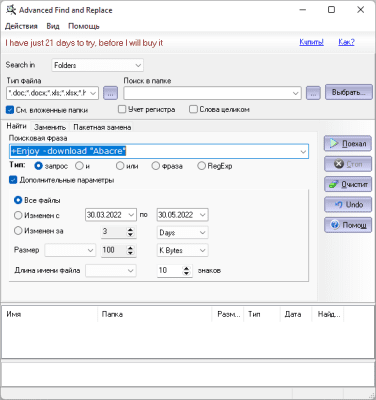376x400 pixels.
Task: Click the Стоп button with X icon
Action: [x=348, y=164]
